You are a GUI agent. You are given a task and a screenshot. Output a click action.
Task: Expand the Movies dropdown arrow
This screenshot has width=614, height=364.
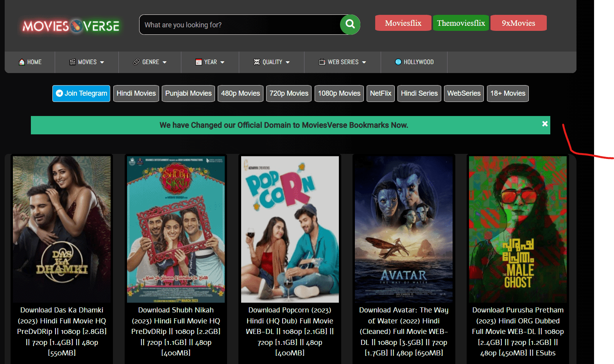pos(102,62)
